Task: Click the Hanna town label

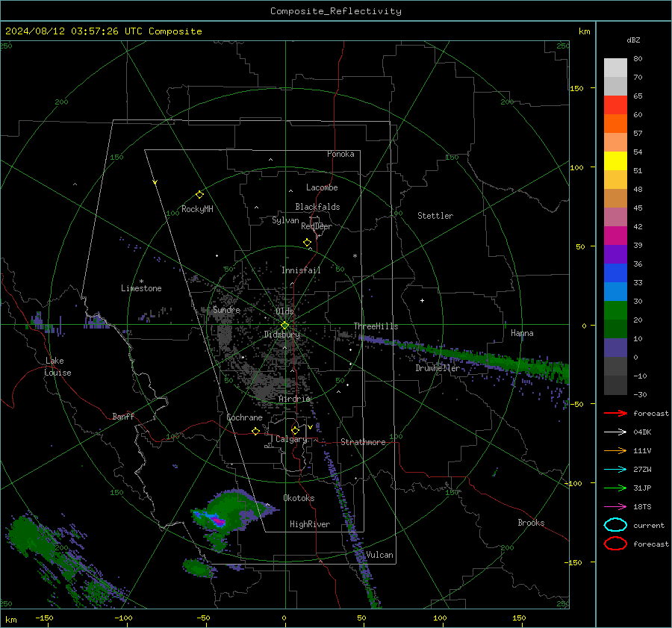Action: pyautogui.click(x=522, y=333)
